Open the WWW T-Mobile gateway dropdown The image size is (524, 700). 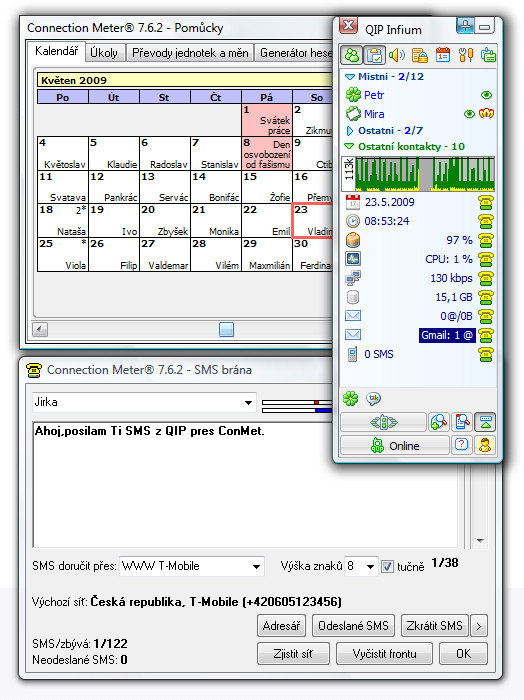pyautogui.click(x=256, y=567)
